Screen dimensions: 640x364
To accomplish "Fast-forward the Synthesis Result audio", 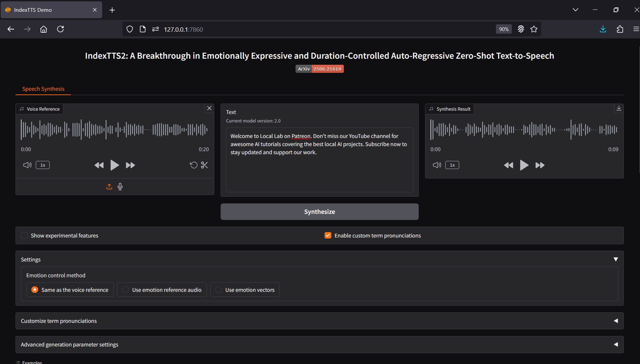I will point(540,165).
